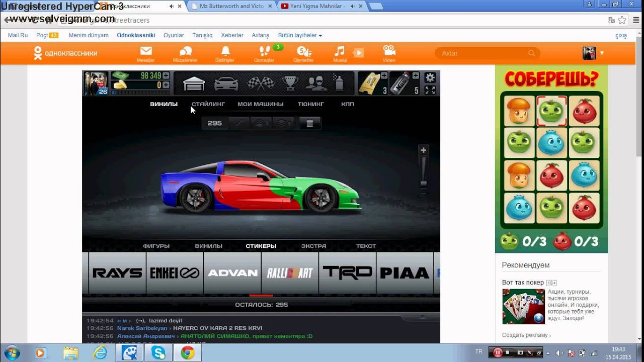Choose the TRD sticker
Image resolution: width=644 pixels, height=362 pixels.
click(x=347, y=273)
